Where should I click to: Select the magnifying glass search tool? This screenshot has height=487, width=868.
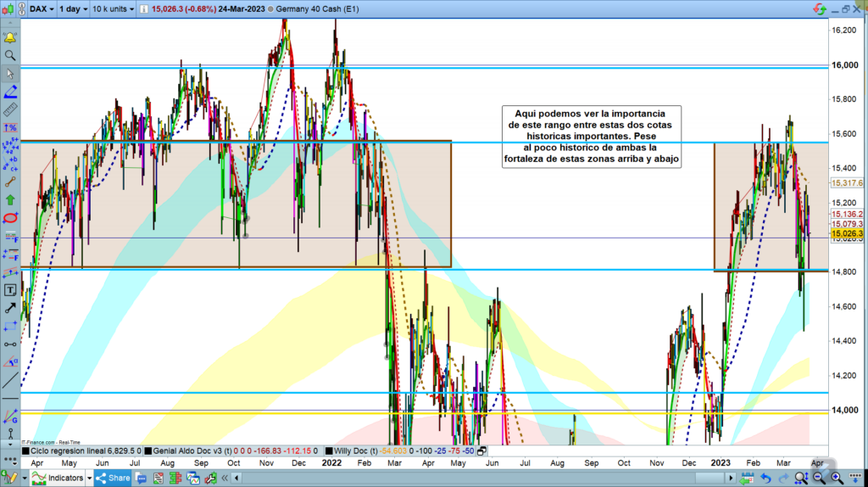tap(10, 55)
